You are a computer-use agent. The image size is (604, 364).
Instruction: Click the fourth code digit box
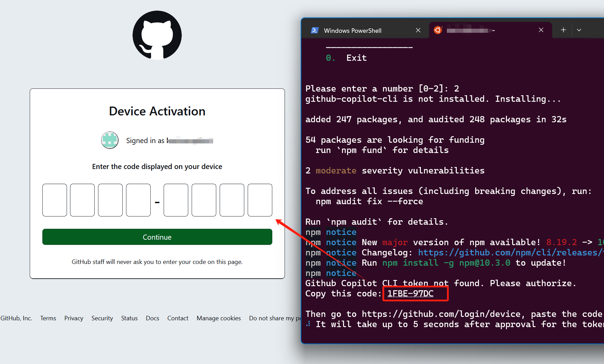pos(138,200)
